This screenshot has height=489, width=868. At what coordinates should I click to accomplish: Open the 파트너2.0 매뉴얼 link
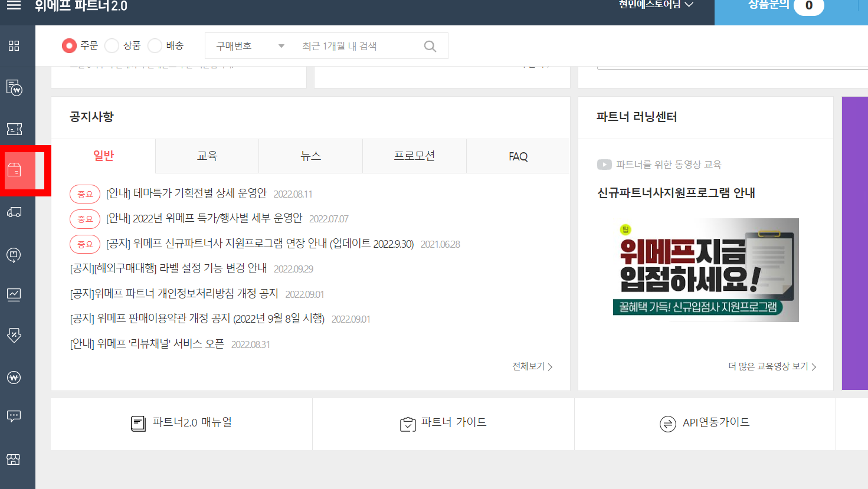[x=192, y=422]
